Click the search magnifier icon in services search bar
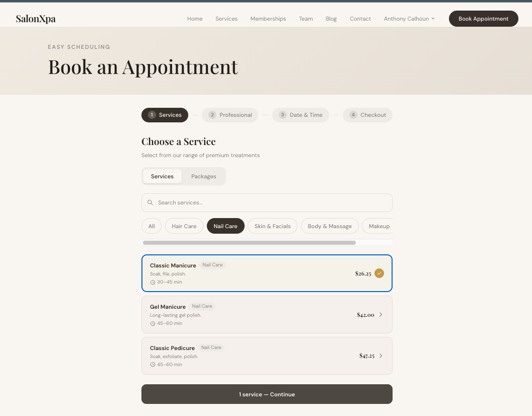The height and width of the screenshot is (416, 532). click(x=150, y=202)
